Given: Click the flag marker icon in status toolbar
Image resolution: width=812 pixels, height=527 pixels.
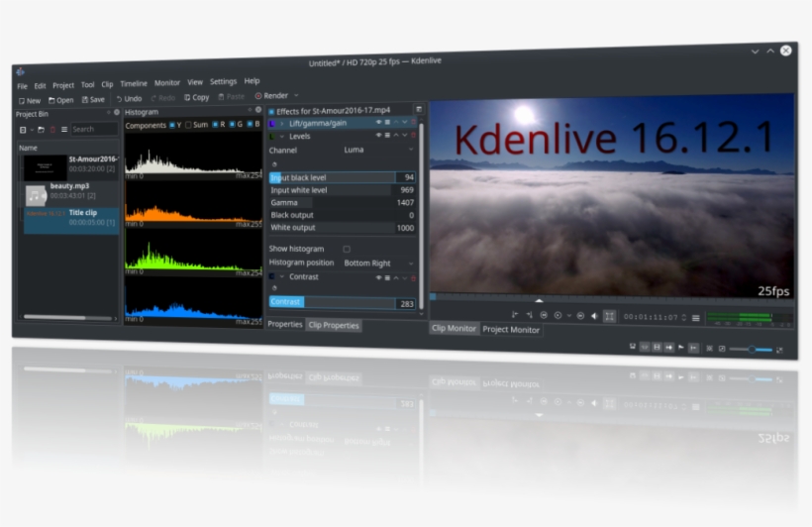Looking at the screenshot, I should (681, 348).
